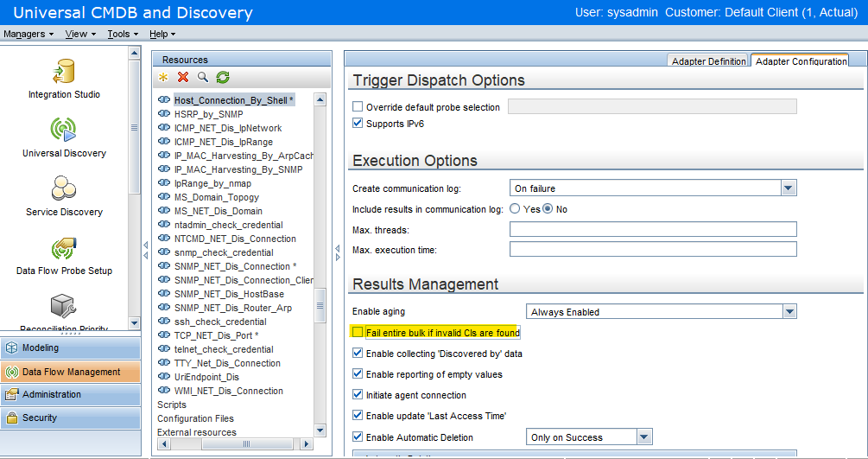Switch to Adapter Definition tab
This screenshot has height=459, width=868.
708,61
